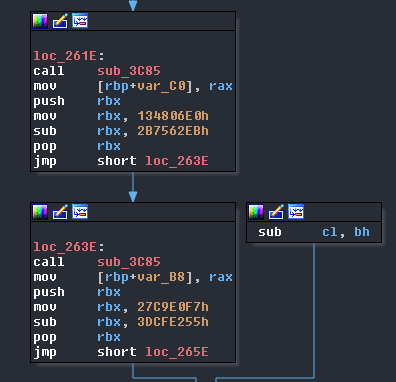
Task: Click sub_3C85 in the loc_263E block
Action: click(x=129, y=262)
